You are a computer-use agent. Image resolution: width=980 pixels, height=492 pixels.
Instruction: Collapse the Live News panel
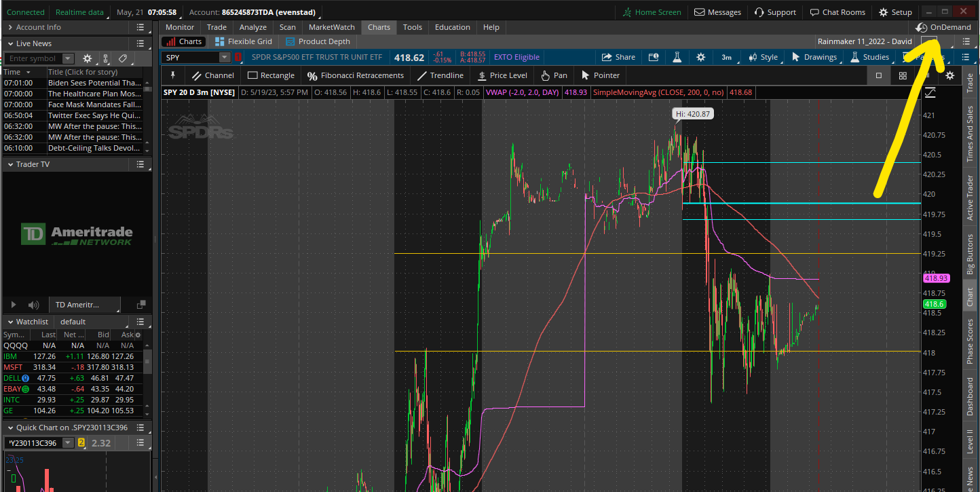[10, 43]
